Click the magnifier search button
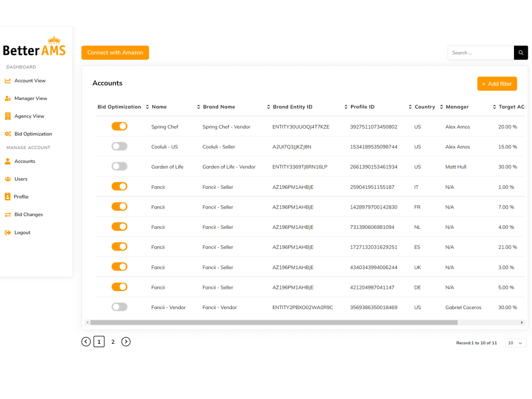 click(520, 53)
